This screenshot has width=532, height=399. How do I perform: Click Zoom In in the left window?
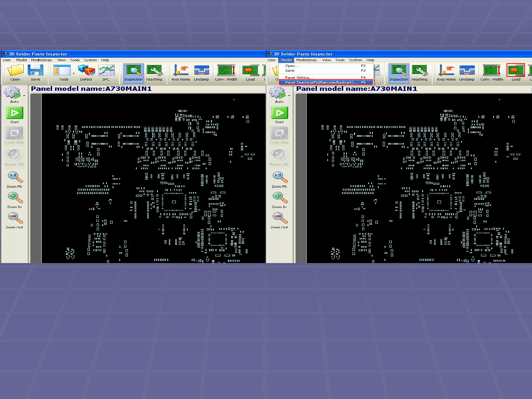click(14, 200)
